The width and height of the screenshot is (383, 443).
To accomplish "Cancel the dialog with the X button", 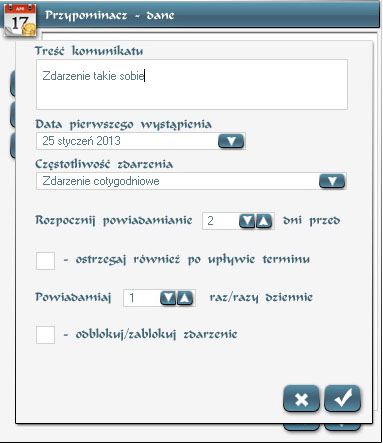I will tap(301, 398).
